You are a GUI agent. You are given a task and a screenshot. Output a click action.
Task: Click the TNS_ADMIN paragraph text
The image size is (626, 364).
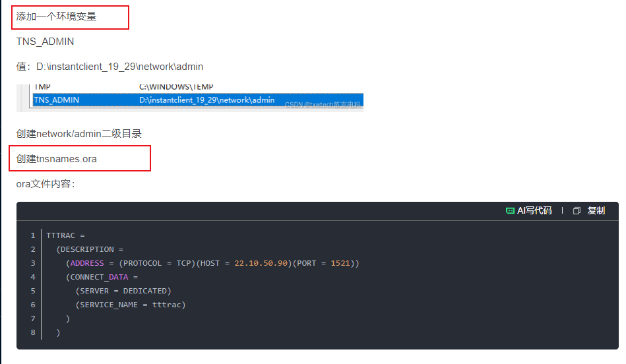pyautogui.click(x=45, y=42)
